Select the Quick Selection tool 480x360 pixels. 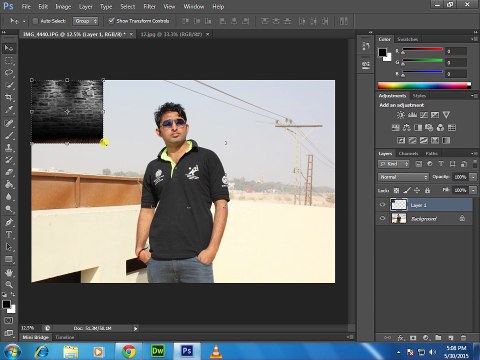pyautogui.click(x=9, y=85)
